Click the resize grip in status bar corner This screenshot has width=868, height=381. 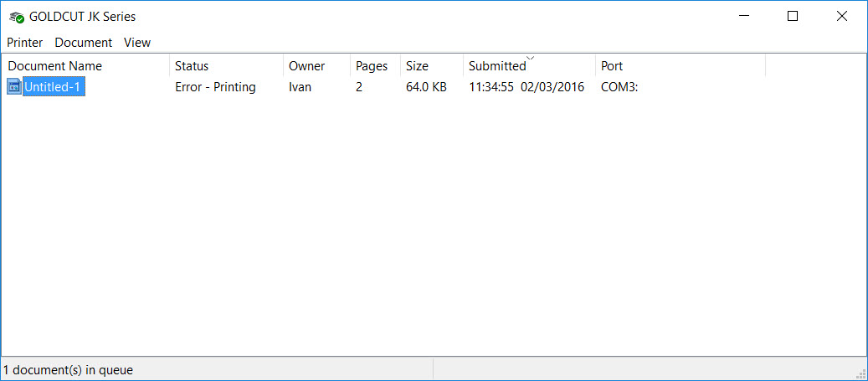860,373
